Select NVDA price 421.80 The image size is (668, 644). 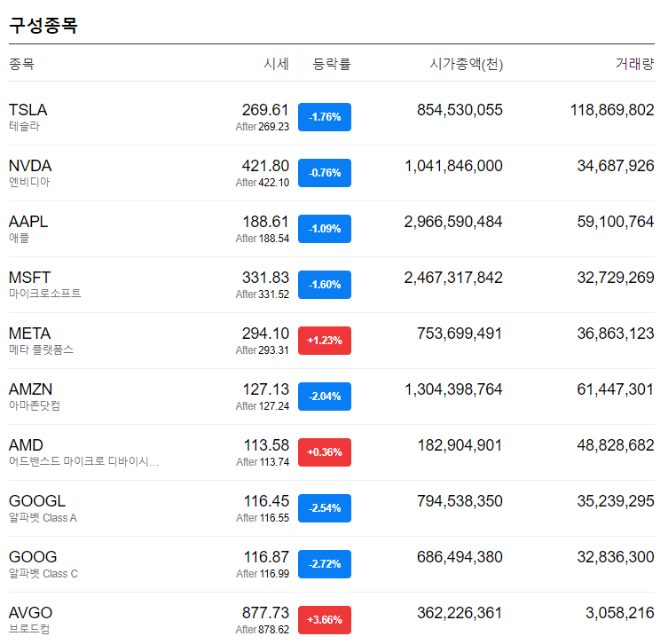point(265,166)
